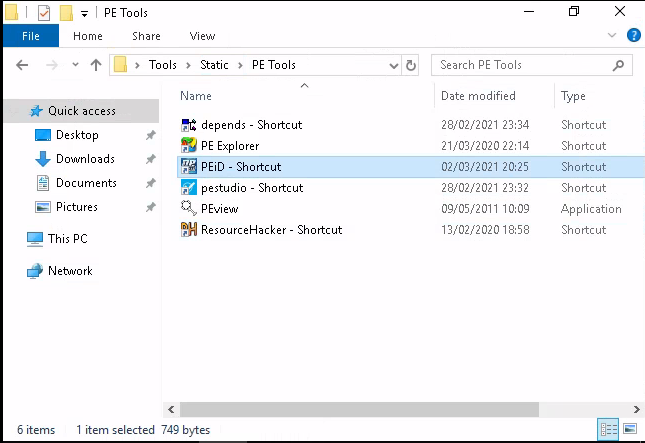
Task: Click the Documents icon in sidebar
Action: tap(43, 183)
